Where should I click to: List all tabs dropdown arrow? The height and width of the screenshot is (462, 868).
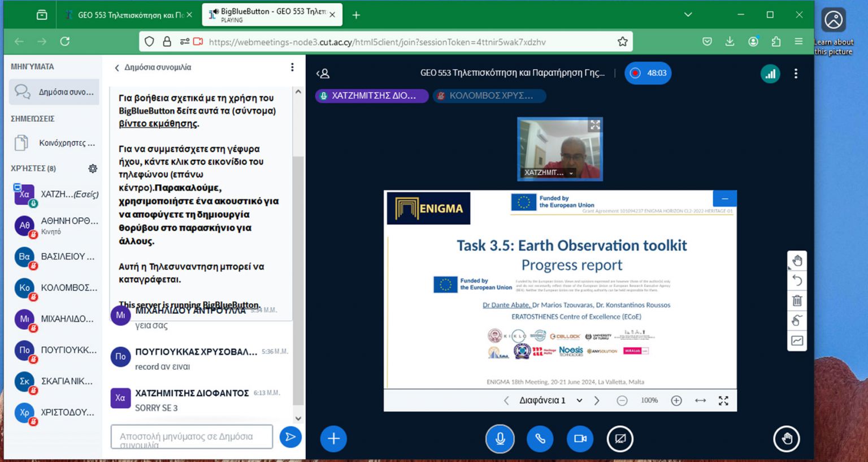click(x=688, y=15)
